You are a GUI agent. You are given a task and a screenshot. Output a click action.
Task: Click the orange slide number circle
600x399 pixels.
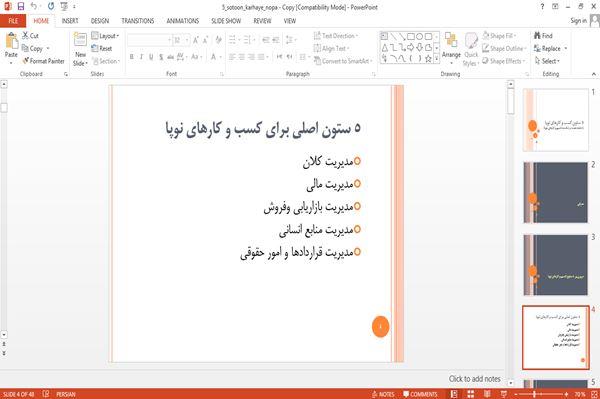pyautogui.click(x=380, y=326)
